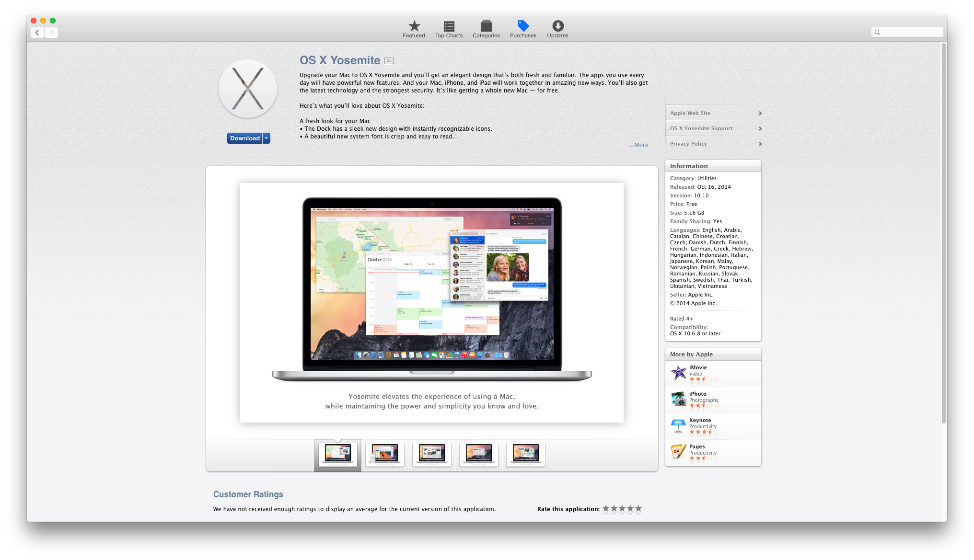Expand the description with More link
Viewport: 974px width, 560px height.
638,145
